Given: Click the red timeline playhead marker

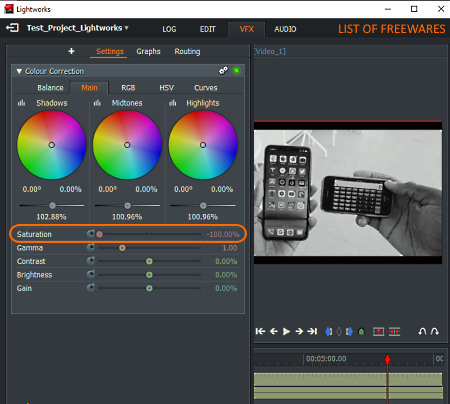Looking at the screenshot, I should [x=387, y=359].
